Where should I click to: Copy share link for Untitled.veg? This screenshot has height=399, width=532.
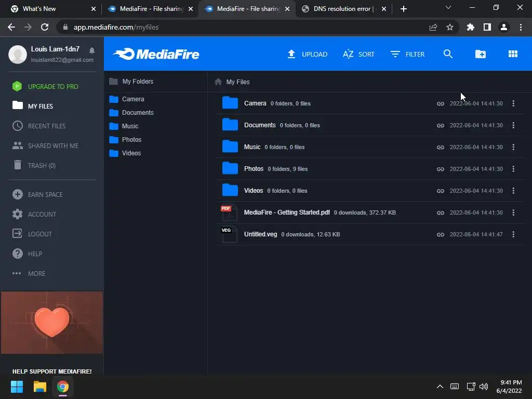point(441,234)
